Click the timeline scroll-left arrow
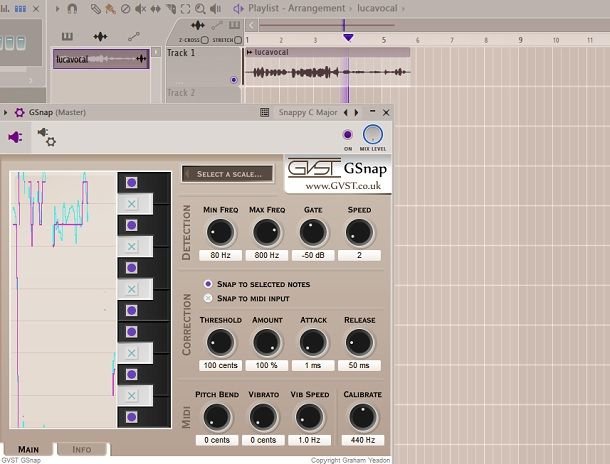The width and height of the screenshot is (610, 464). click(252, 26)
